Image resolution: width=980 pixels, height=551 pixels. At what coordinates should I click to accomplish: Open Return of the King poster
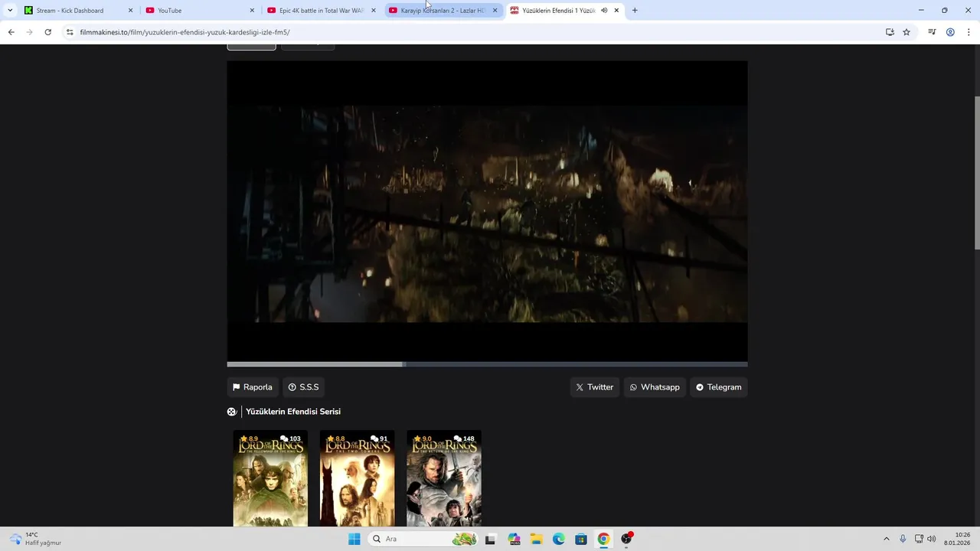point(444,478)
